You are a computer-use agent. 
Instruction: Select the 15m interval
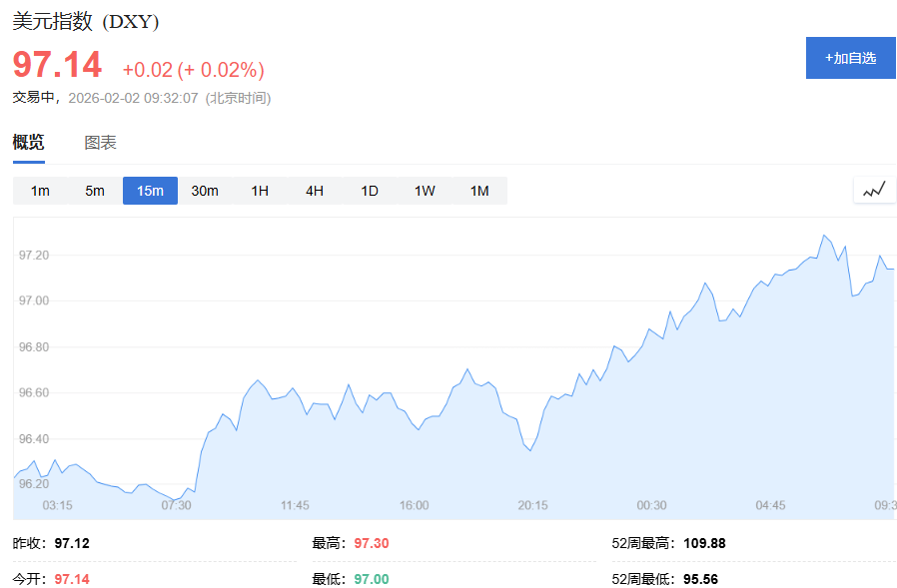[150, 191]
